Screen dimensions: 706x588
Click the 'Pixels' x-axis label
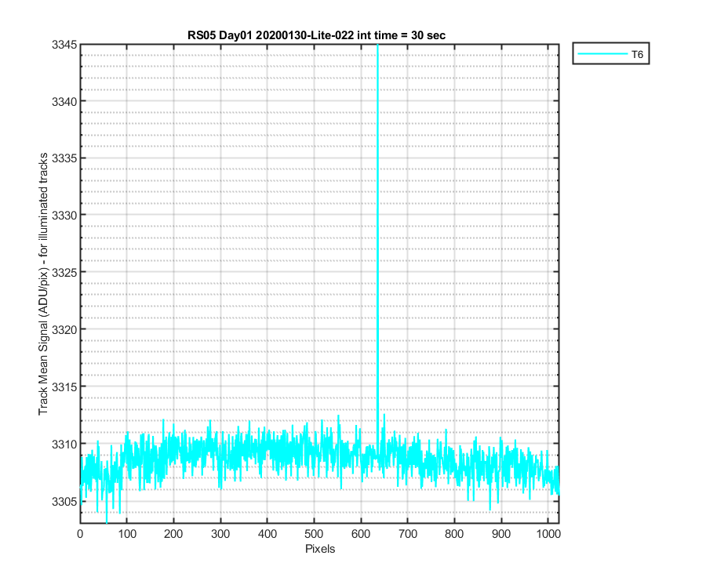(x=320, y=549)
